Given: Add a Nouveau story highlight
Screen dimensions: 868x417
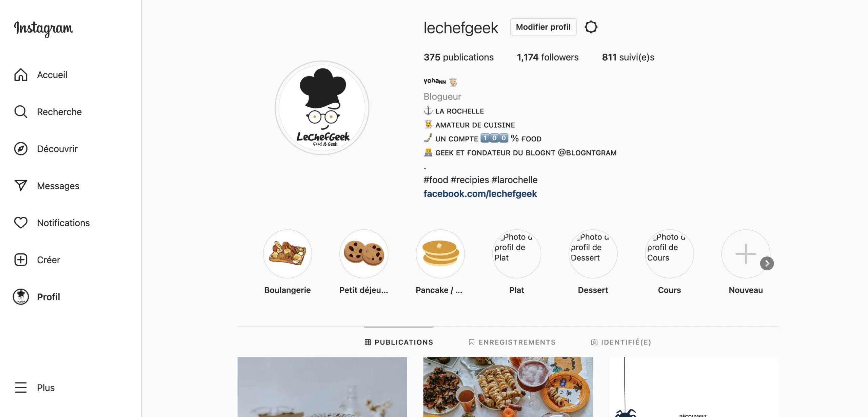Looking at the screenshot, I should coord(746,254).
